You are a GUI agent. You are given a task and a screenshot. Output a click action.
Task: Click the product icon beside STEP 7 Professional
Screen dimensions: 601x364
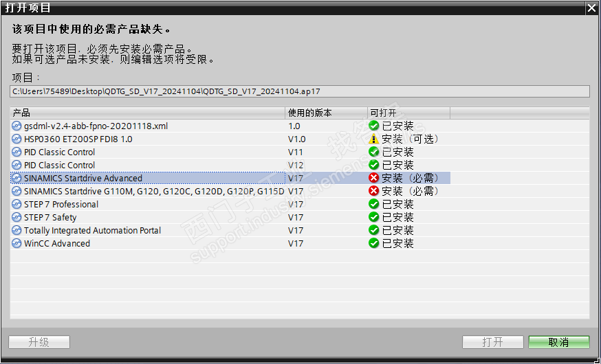[17, 204]
